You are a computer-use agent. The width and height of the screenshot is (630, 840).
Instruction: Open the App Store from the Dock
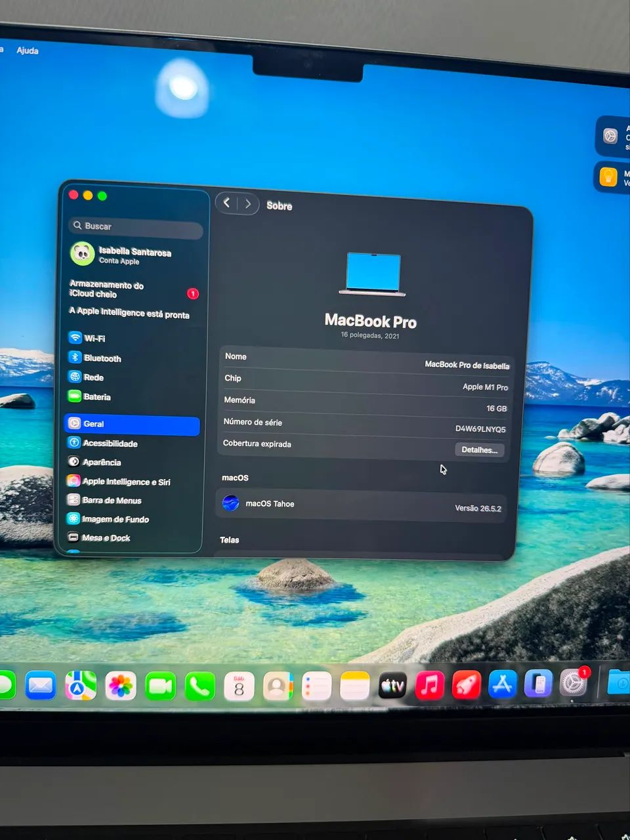[x=503, y=685]
